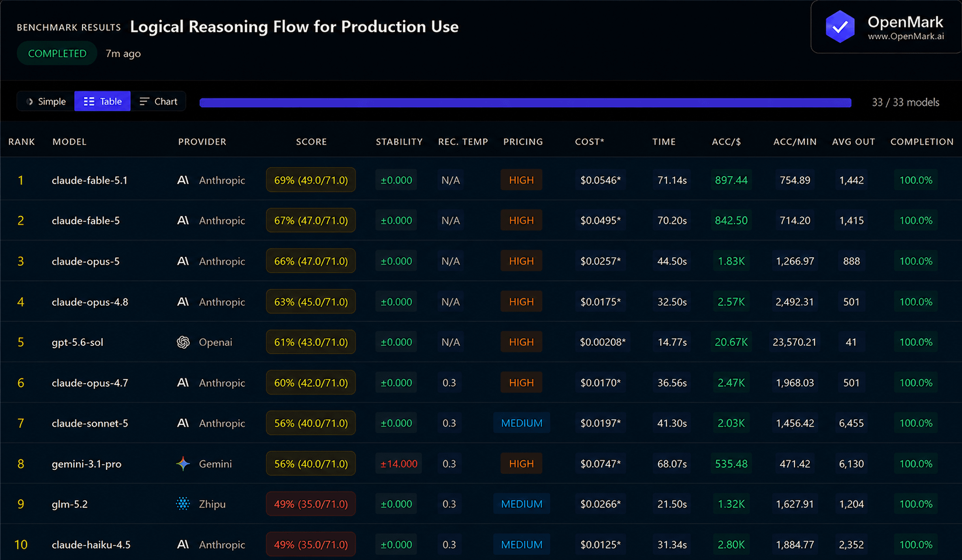962x560 pixels.
Task: Select the claude-fable-5.1 model name
Action: 90,180
